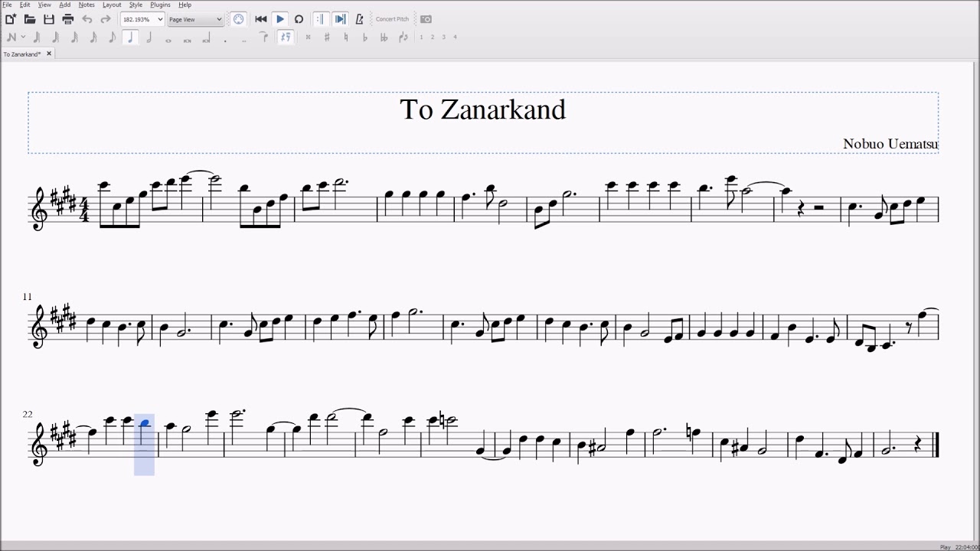
Task: Start playback with the play button
Action: click(x=280, y=19)
